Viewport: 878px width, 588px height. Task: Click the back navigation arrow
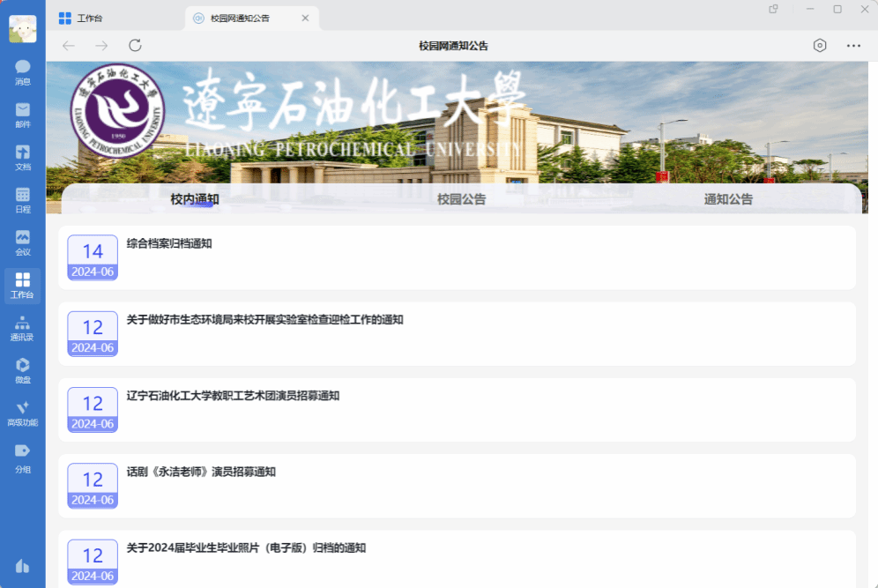tap(69, 46)
